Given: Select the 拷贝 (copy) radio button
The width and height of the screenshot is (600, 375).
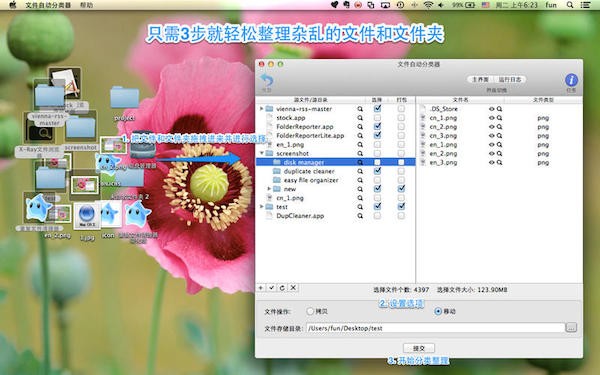Looking at the screenshot, I should [x=310, y=311].
